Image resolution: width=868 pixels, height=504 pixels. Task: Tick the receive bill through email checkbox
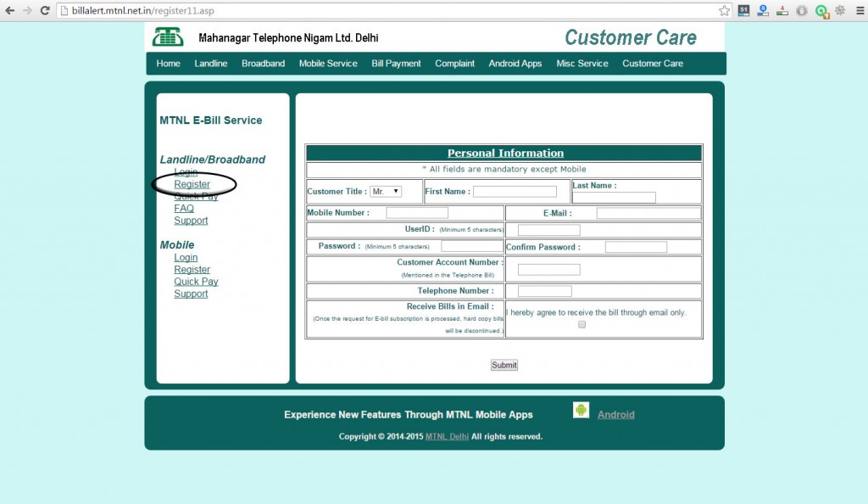[581, 325]
